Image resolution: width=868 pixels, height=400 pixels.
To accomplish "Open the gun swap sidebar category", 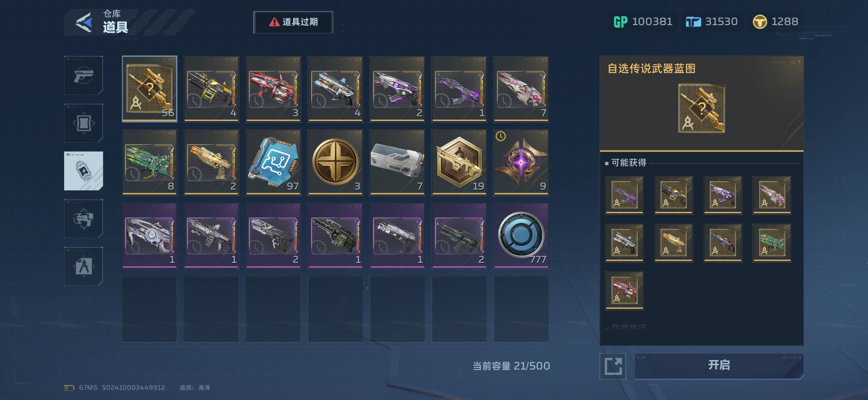I will [x=84, y=219].
